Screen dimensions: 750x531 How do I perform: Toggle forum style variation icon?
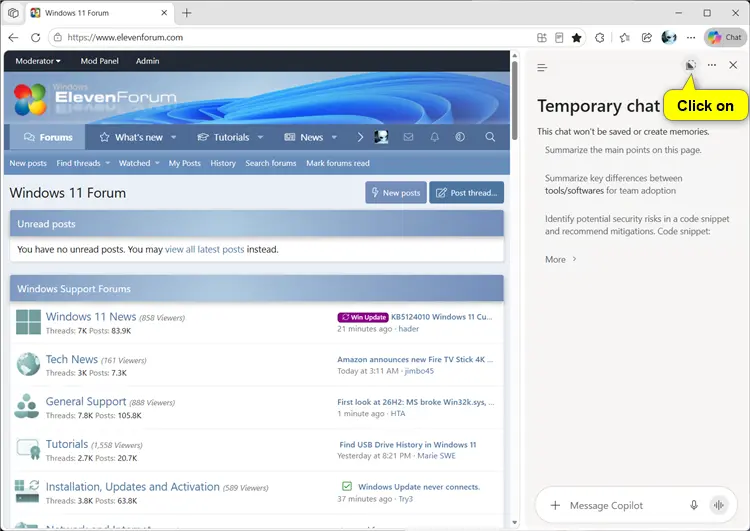coord(460,137)
